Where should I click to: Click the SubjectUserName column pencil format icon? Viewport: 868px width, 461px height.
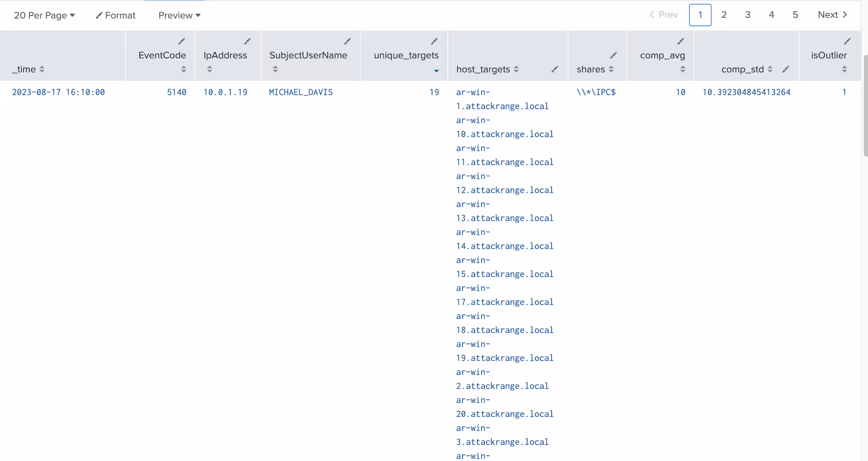click(347, 41)
